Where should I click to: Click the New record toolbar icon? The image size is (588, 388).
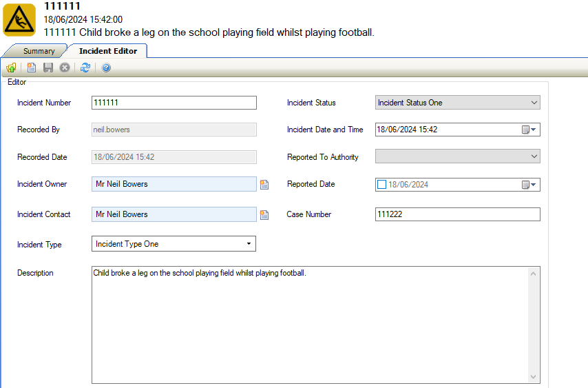coord(32,68)
